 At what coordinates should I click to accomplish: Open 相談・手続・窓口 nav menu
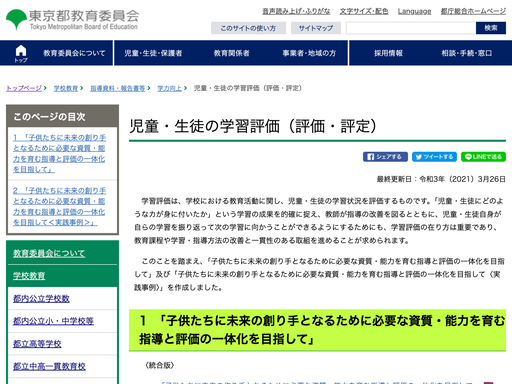pos(467,53)
